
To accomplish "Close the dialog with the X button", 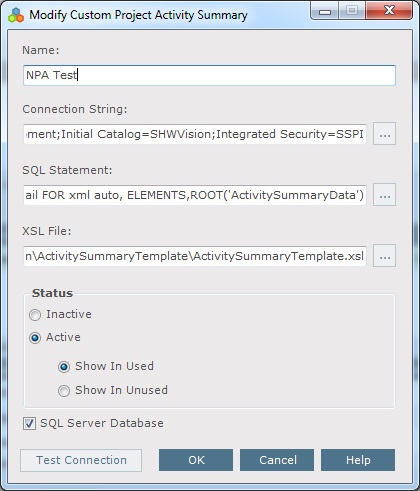I will point(389,11).
